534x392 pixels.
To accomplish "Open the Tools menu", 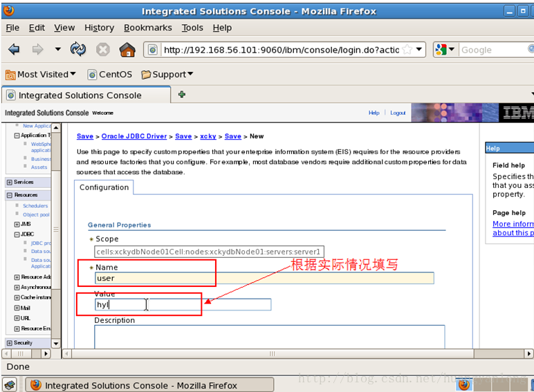I will point(192,28).
